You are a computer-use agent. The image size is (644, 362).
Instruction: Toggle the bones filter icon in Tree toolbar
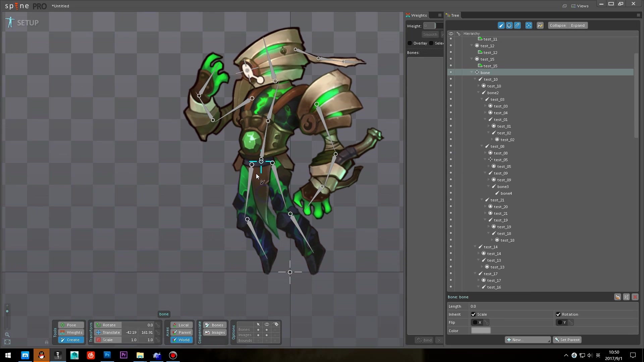point(501,25)
